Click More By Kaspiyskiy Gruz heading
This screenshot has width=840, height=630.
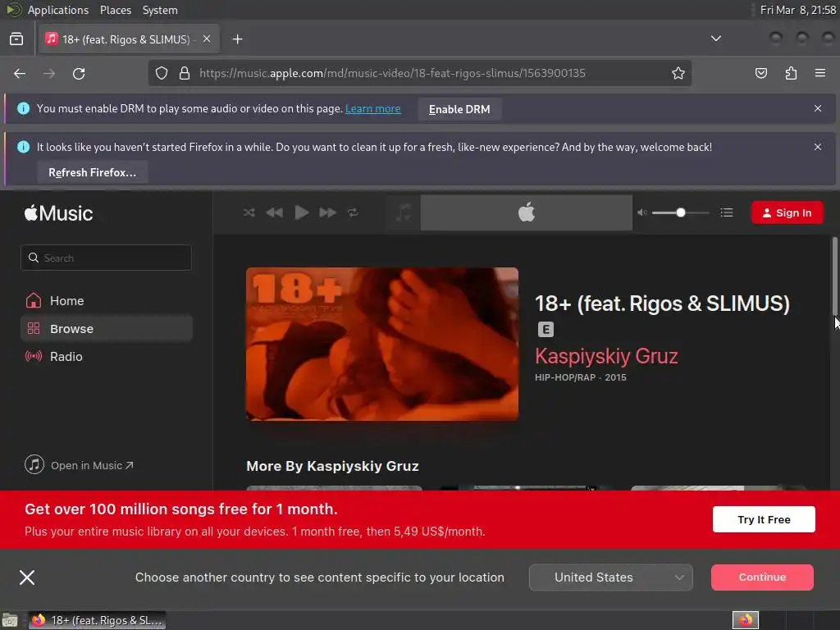[332, 466]
